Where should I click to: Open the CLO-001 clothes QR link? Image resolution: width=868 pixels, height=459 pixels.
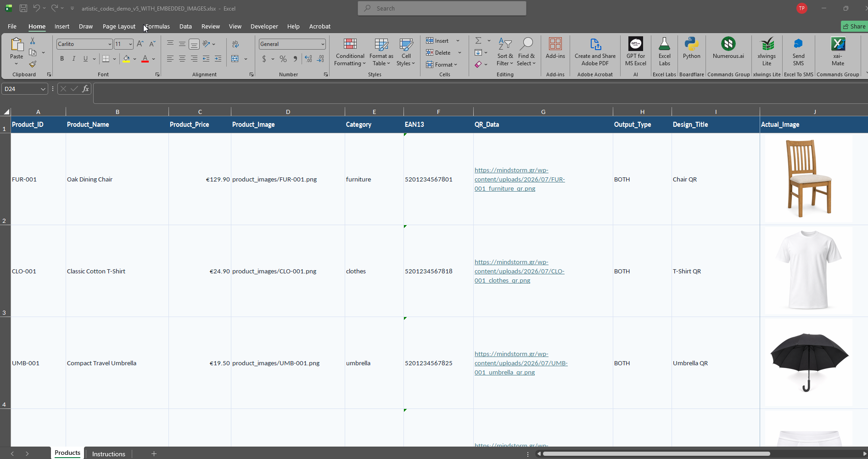click(520, 271)
